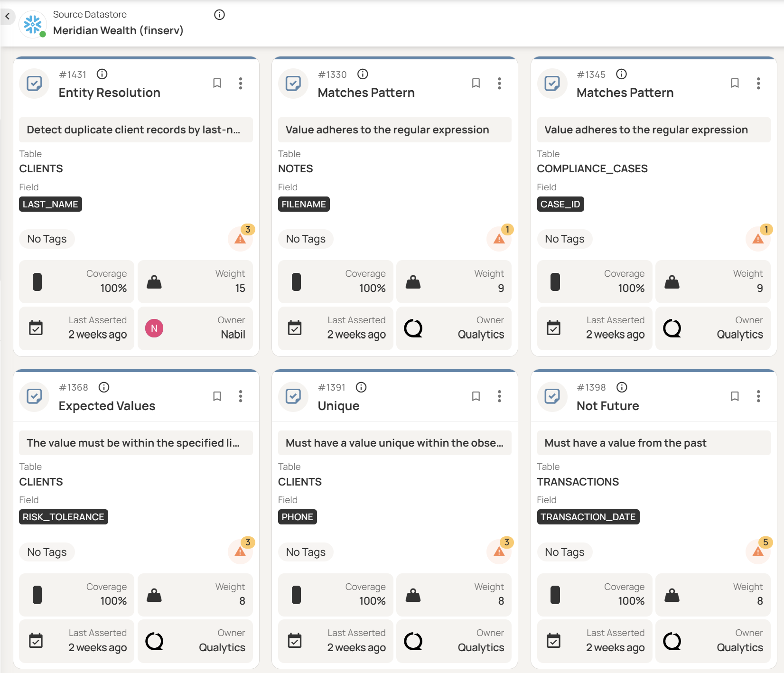Screen dimensions: 784x673
Task: Click 'Must have a value from the past'
Action: (653, 443)
